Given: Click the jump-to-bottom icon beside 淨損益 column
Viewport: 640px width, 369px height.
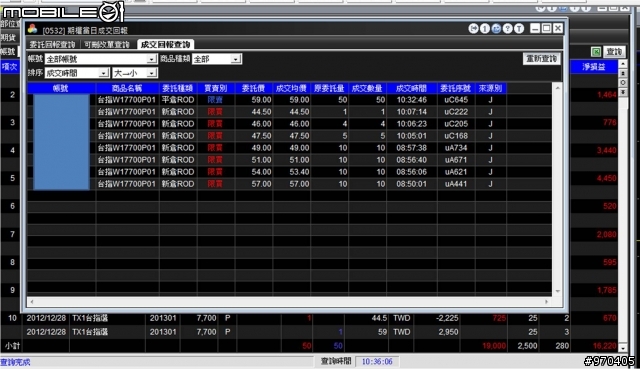Looking at the screenshot, I should (623, 92).
